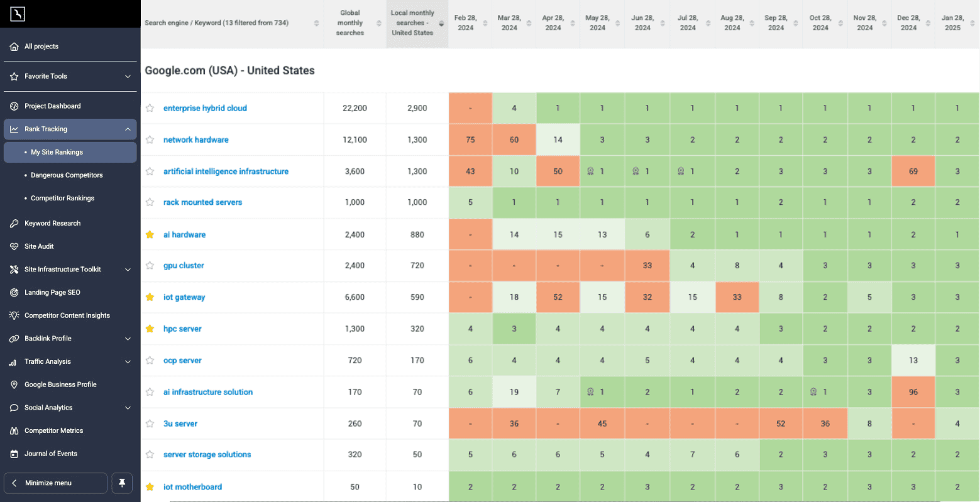Sort by Global monthly searches column
This screenshot has height=502, width=980.
coord(378,23)
